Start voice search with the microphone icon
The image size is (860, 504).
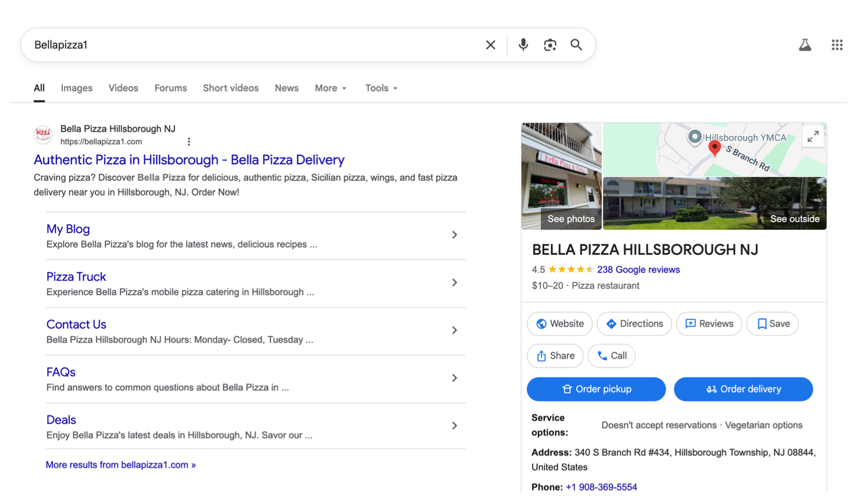click(x=523, y=45)
